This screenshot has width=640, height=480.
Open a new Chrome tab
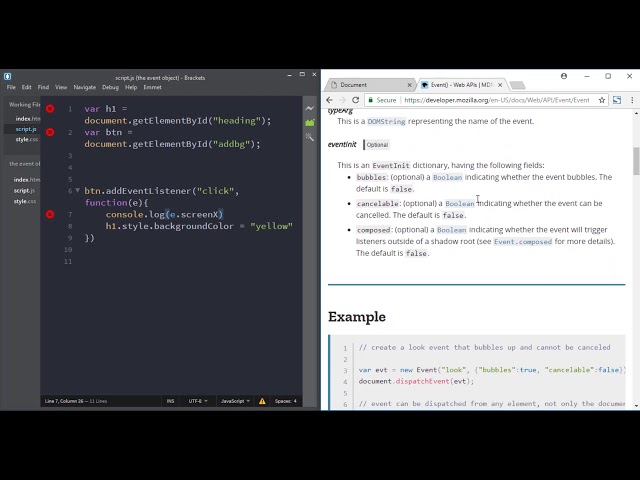[x=518, y=85]
